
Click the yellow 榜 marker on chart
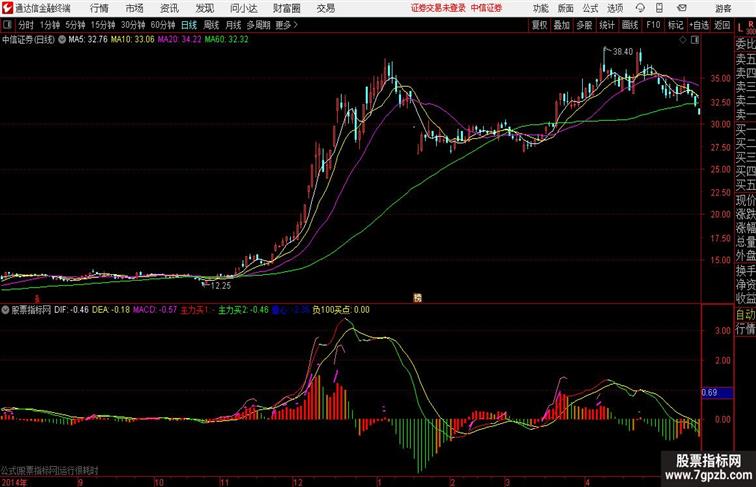418,298
